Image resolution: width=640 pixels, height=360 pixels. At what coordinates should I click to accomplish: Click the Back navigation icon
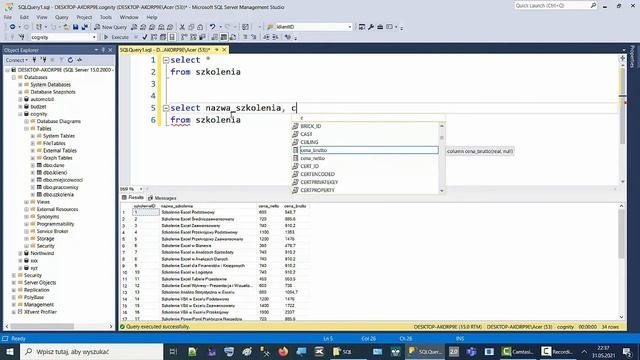(13, 27)
